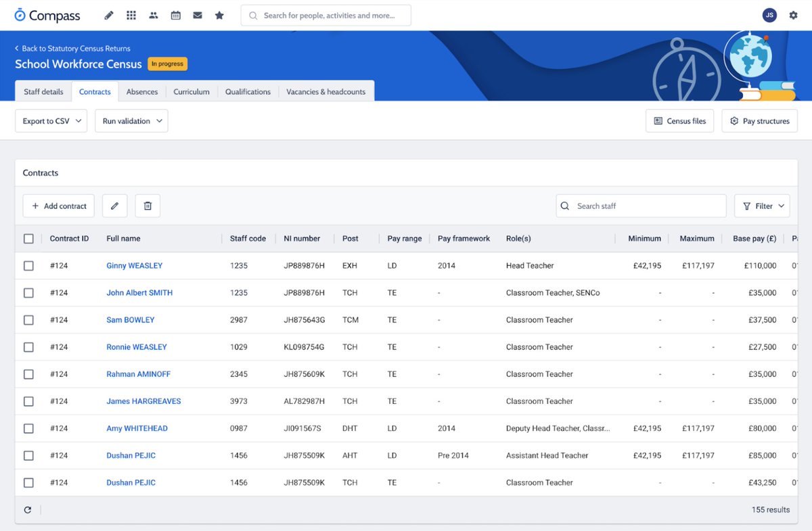Edit a contract using the pencil icon
The height and width of the screenshot is (531, 812).
pyautogui.click(x=114, y=206)
